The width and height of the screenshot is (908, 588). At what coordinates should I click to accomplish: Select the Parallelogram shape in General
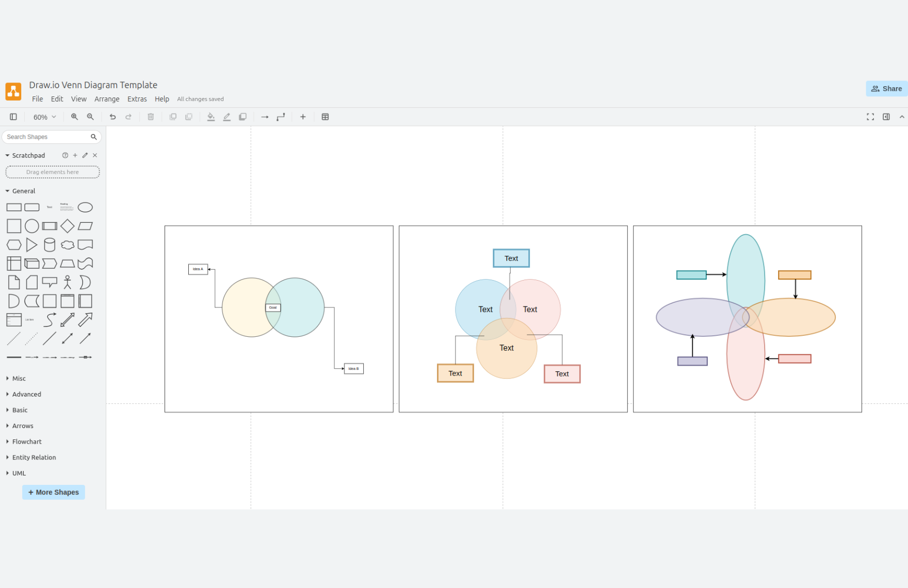coord(85,226)
